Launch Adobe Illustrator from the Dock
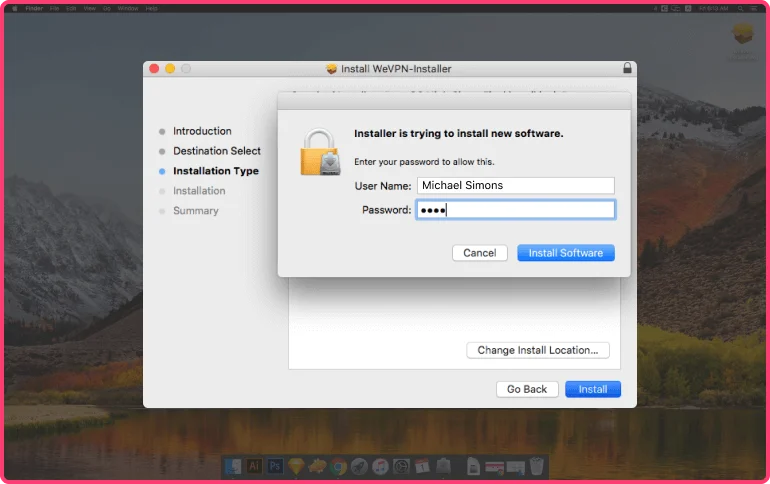This screenshot has height=484, width=770. [254, 465]
